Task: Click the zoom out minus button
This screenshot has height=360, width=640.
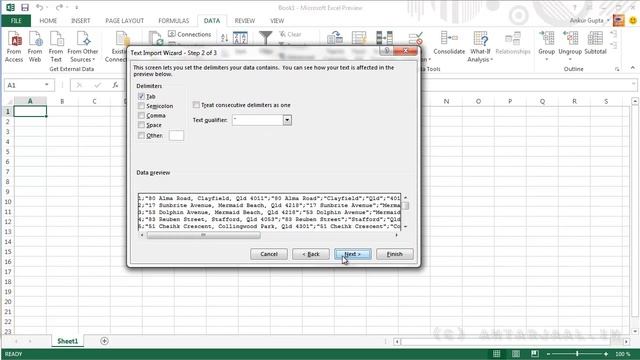Action: [x=548, y=354]
